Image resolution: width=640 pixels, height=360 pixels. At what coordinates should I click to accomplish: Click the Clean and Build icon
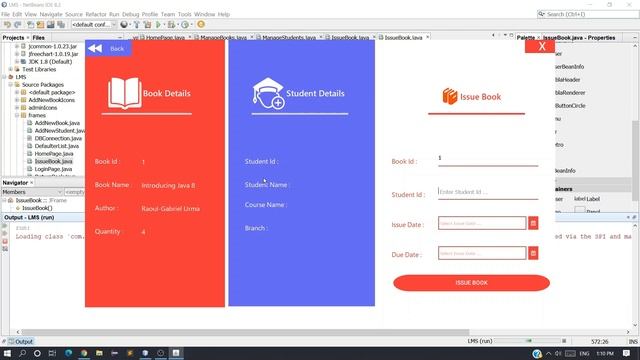tap(147, 25)
